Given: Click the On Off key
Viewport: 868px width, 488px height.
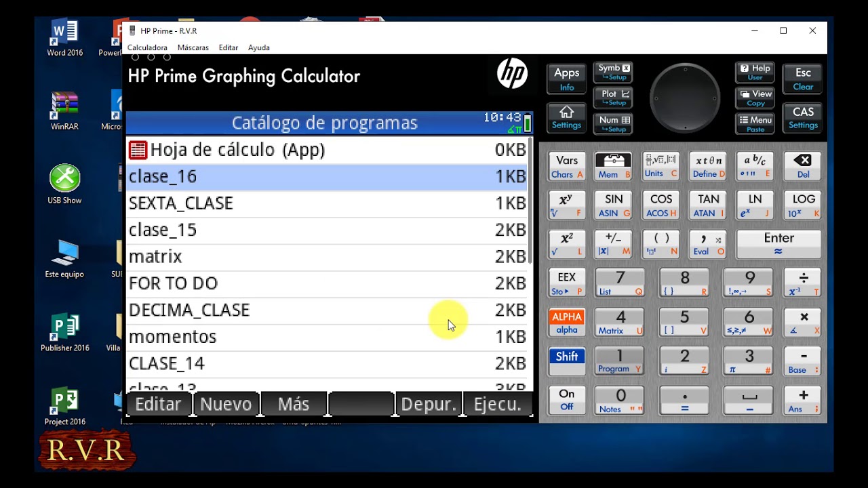Looking at the screenshot, I should click(567, 401).
